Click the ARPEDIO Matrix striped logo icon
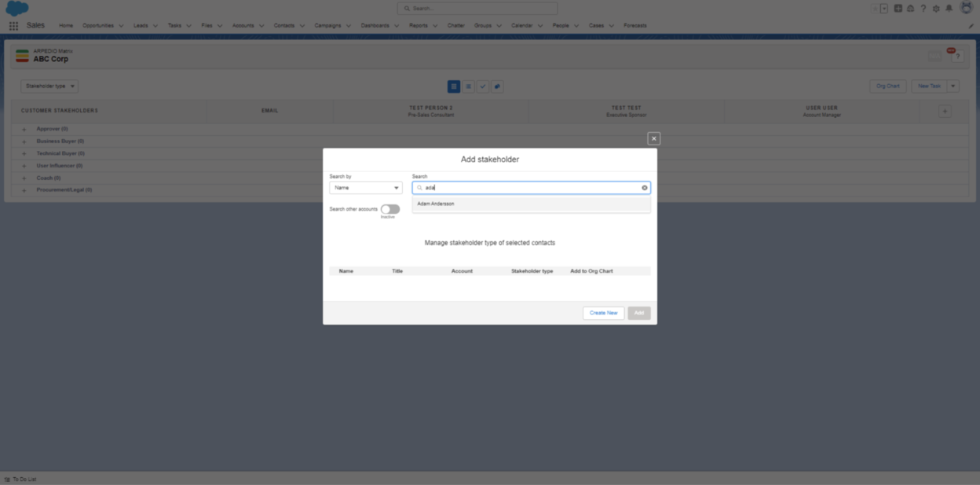 (x=23, y=56)
